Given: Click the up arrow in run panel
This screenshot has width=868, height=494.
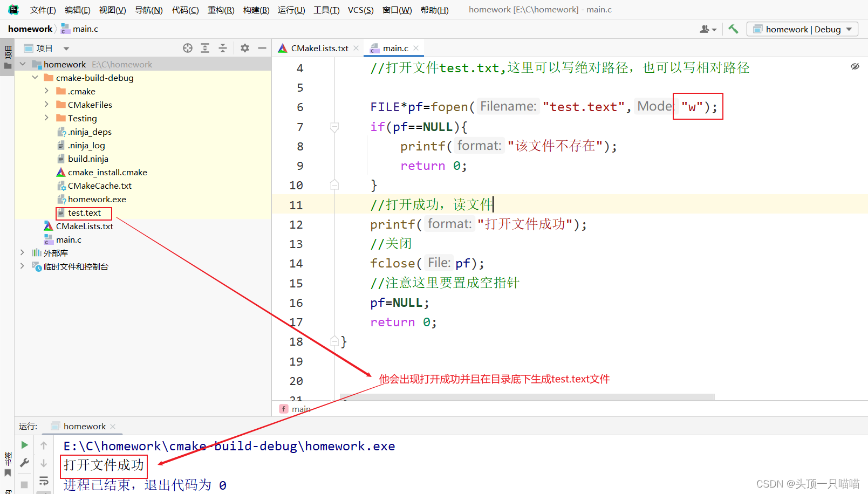Looking at the screenshot, I should [x=44, y=445].
